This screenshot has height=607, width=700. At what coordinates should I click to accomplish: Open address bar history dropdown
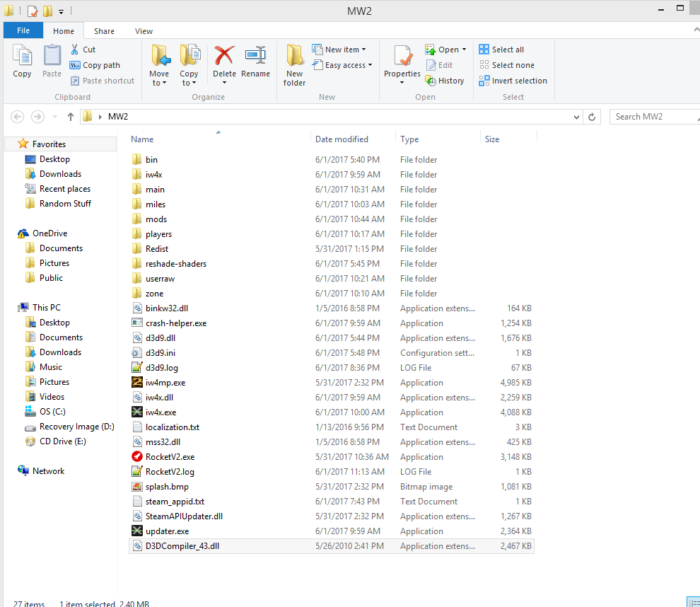click(x=576, y=117)
